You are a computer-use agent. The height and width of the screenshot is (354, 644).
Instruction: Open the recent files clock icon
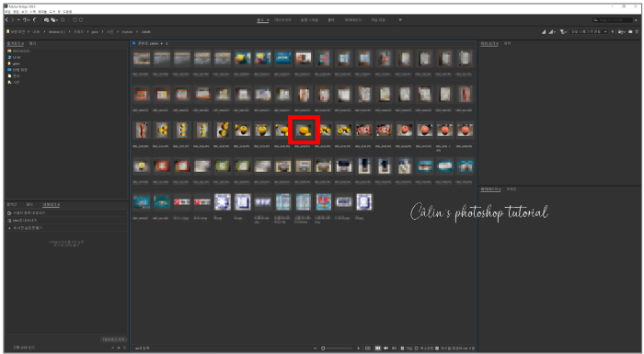coord(27,19)
